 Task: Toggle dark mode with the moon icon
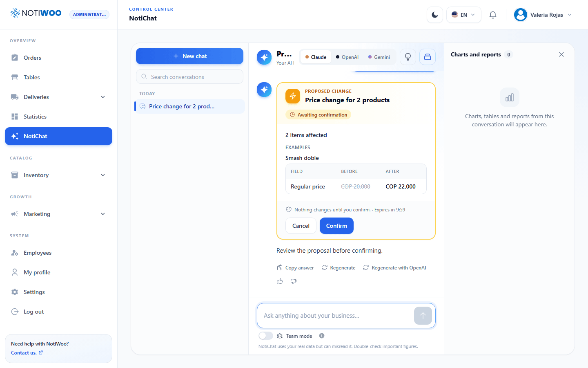(x=435, y=15)
